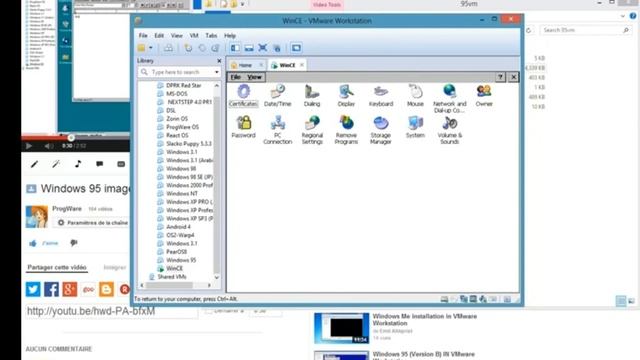This screenshot has width=640, height=360.
Task: Open the WinCE guest View menu
Action: click(x=254, y=77)
